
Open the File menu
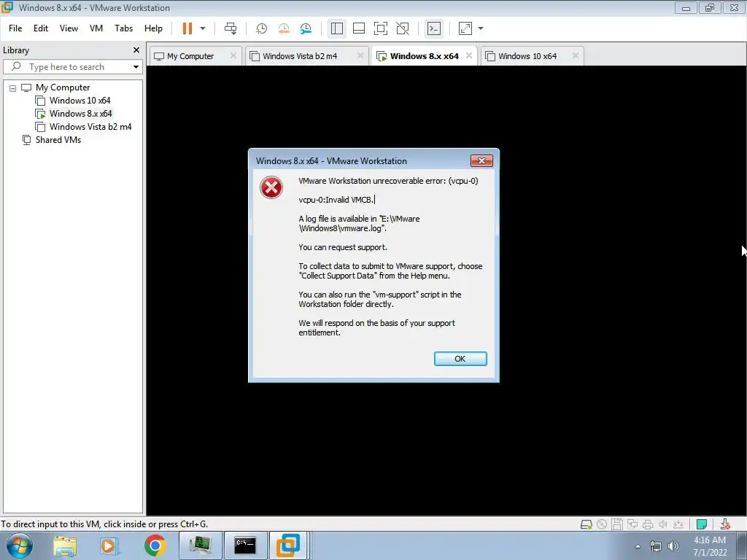[15, 28]
